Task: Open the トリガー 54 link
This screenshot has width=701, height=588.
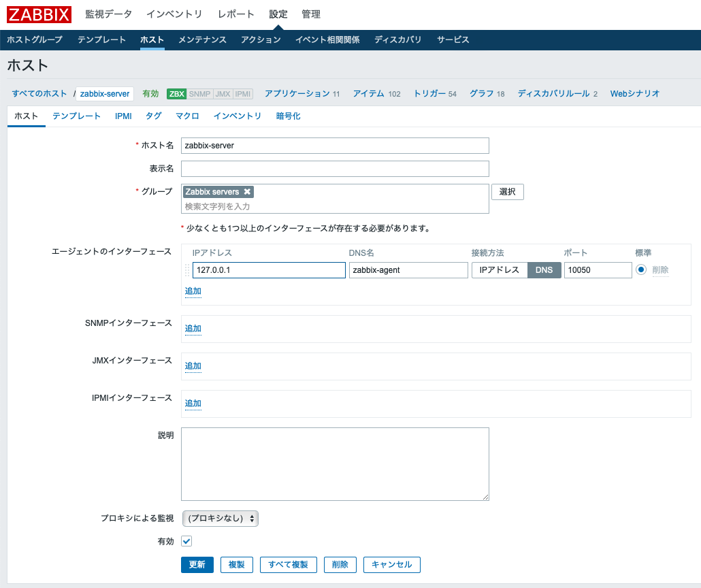Action: click(x=434, y=93)
